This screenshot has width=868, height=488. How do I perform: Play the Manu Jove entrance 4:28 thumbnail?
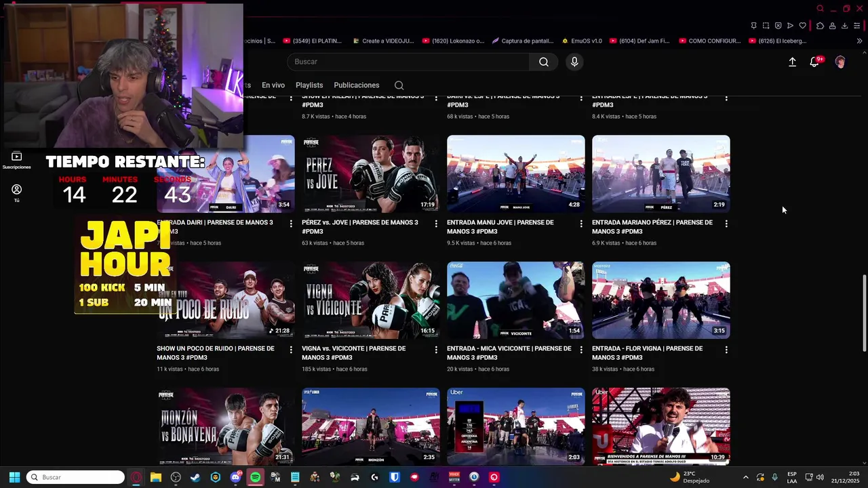(516, 174)
